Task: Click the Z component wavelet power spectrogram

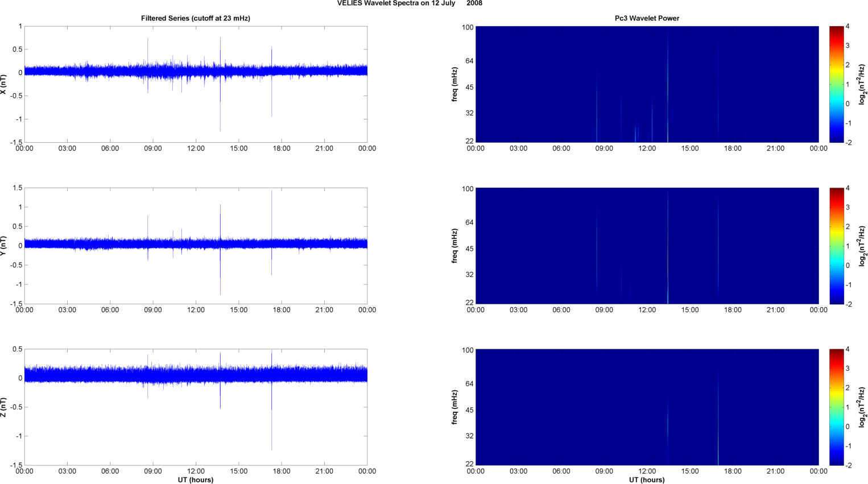Action: tap(647, 407)
